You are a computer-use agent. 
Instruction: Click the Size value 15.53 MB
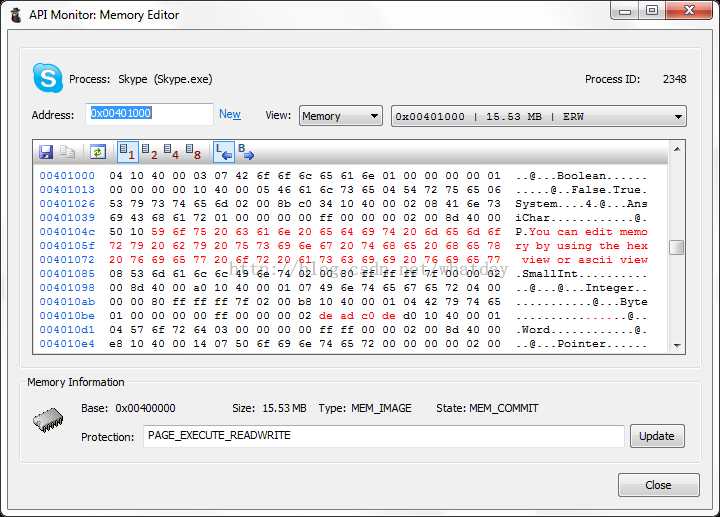tap(284, 408)
